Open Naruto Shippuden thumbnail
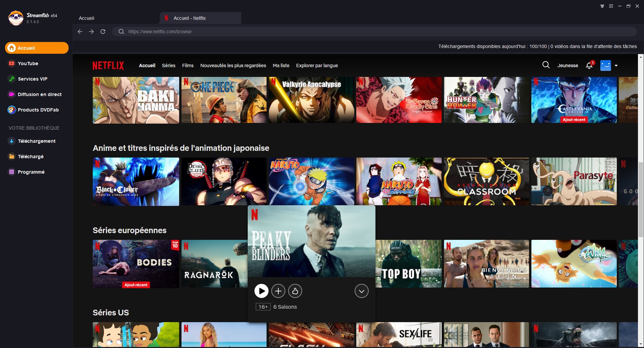The image size is (644, 348). coord(399,181)
